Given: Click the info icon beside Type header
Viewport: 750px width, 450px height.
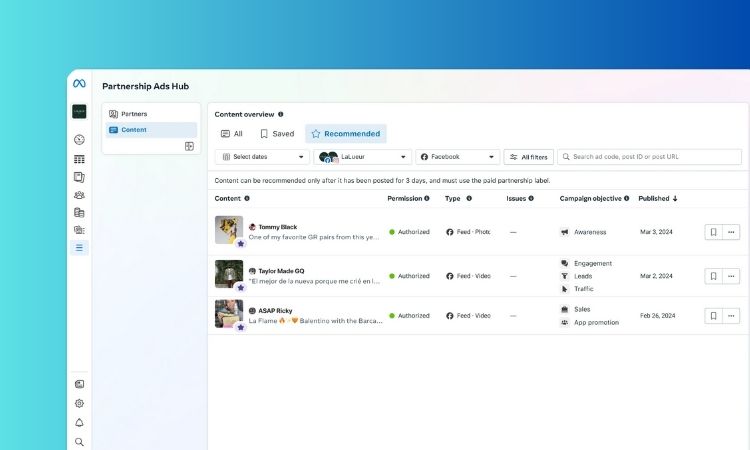Looking at the screenshot, I should click(x=469, y=198).
